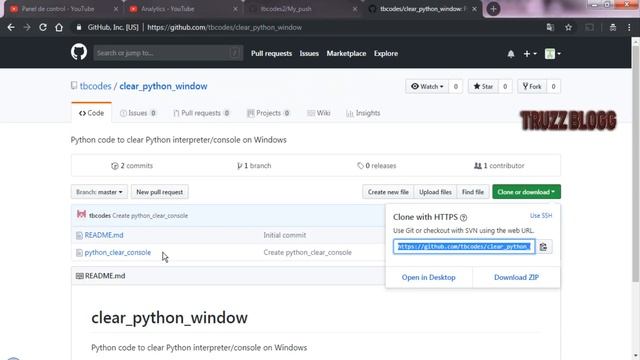Click New pull request button

[x=160, y=192]
